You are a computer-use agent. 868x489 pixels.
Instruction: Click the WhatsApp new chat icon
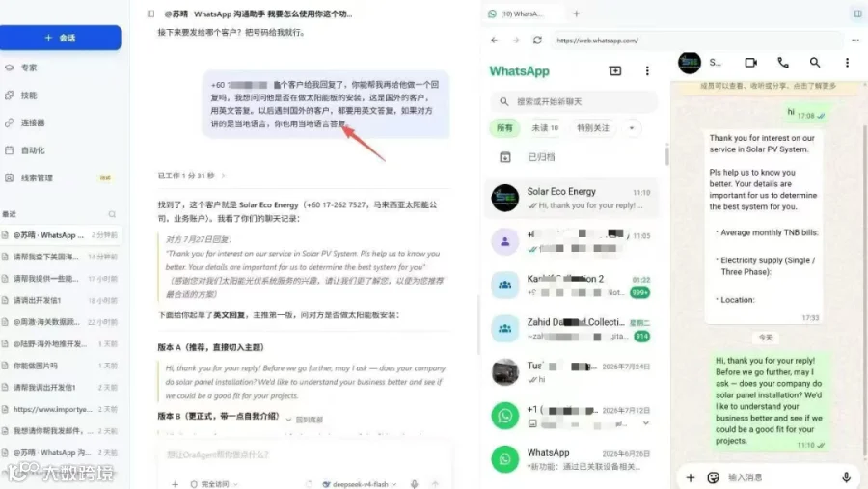coord(615,70)
